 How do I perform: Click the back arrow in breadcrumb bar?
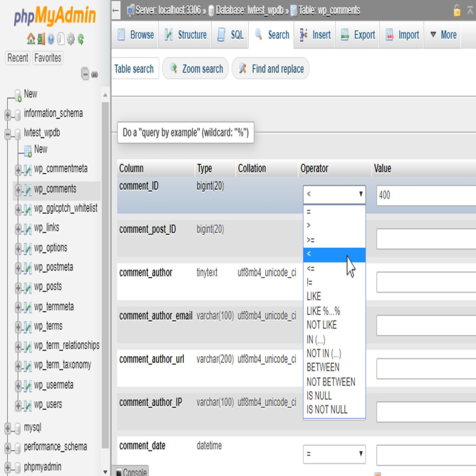pyautogui.click(x=115, y=10)
